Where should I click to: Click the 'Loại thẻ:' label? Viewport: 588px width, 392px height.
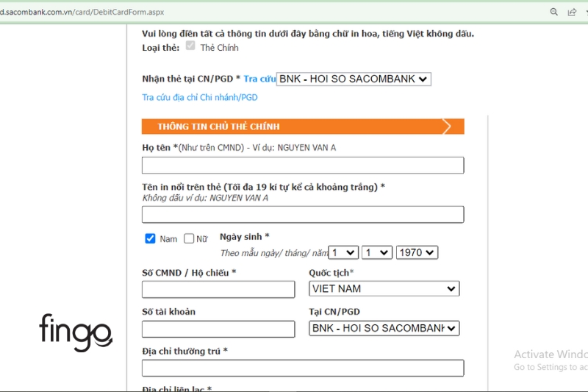[161, 48]
